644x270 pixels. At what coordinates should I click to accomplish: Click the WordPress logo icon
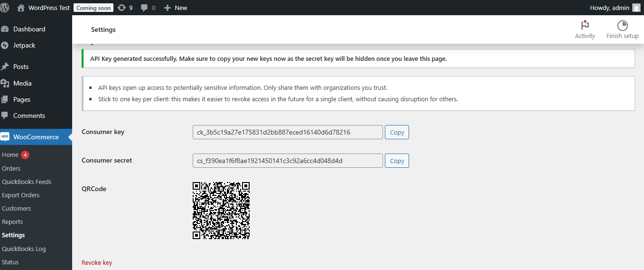click(5, 8)
